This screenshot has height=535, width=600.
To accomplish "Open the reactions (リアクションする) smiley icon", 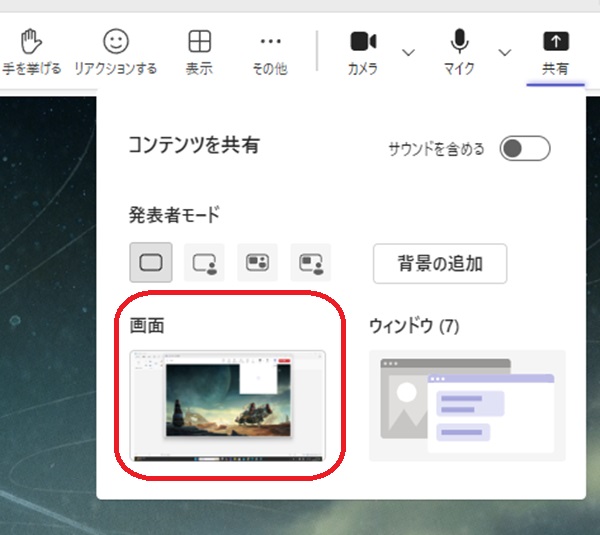I will pyautogui.click(x=117, y=43).
